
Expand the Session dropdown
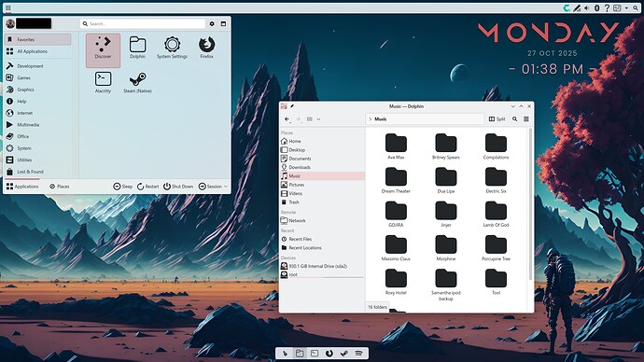pyautogui.click(x=213, y=187)
